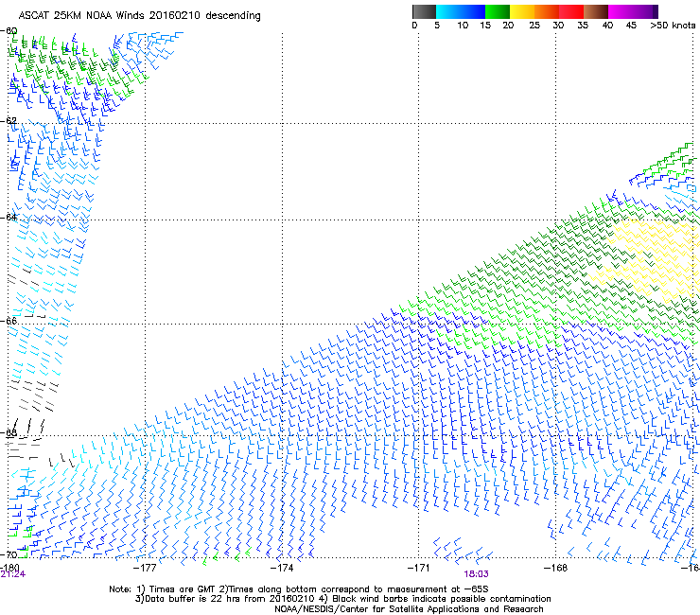Click the cyan-to-blue 5-15 knots color segment
Viewport: 700px width, 615px height.
point(461,11)
